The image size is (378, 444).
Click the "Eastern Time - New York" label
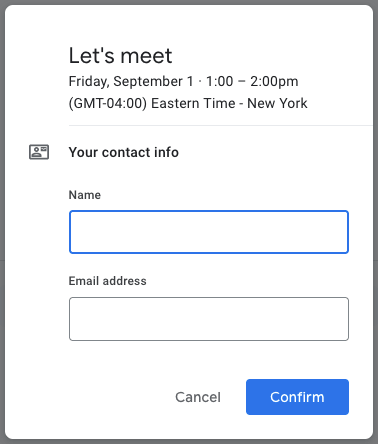click(x=229, y=104)
